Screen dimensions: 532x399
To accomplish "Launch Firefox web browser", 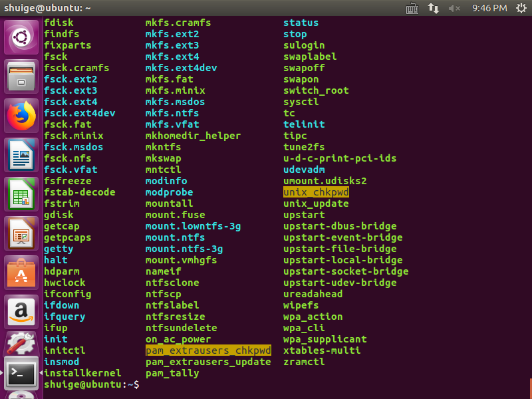I will 21,116.
